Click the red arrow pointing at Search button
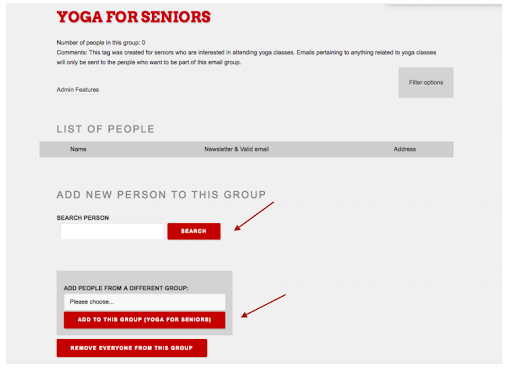512x371 pixels. pos(254,216)
